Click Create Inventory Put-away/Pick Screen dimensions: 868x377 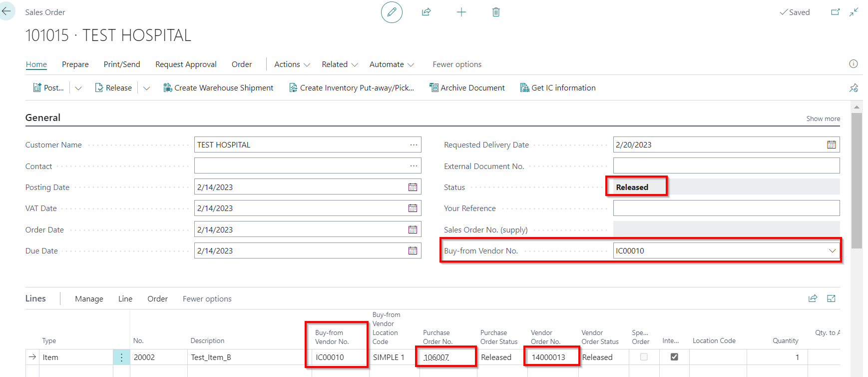[x=352, y=88]
